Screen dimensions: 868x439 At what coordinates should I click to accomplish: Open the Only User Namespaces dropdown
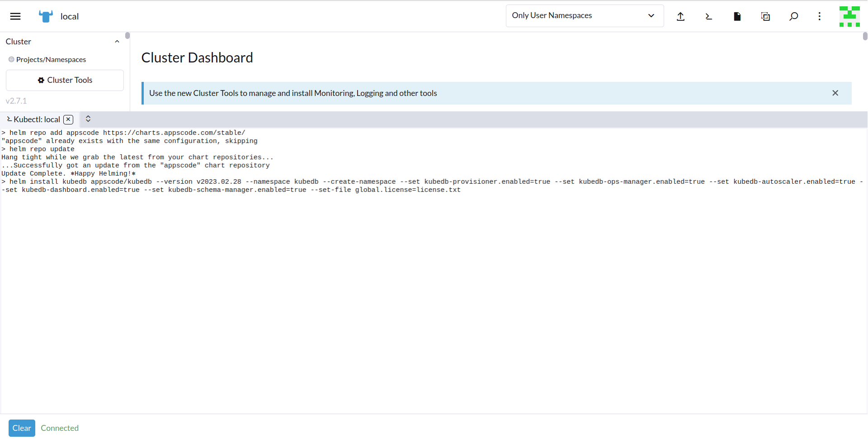pos(584,16)
